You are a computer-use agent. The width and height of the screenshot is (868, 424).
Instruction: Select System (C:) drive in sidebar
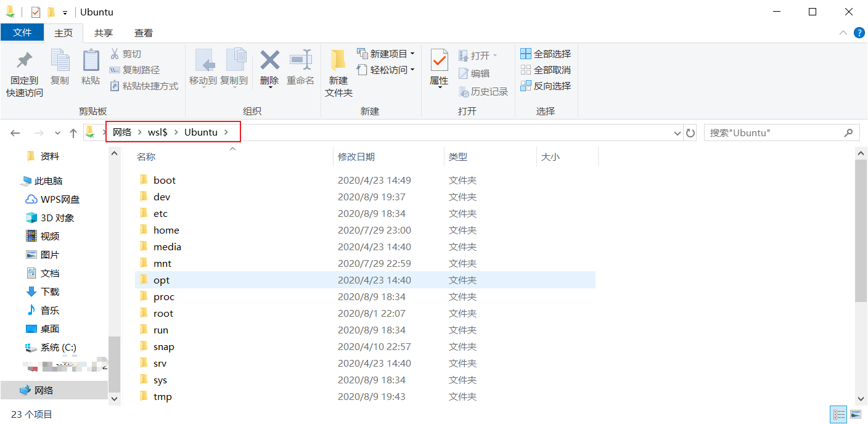point(51,348)
